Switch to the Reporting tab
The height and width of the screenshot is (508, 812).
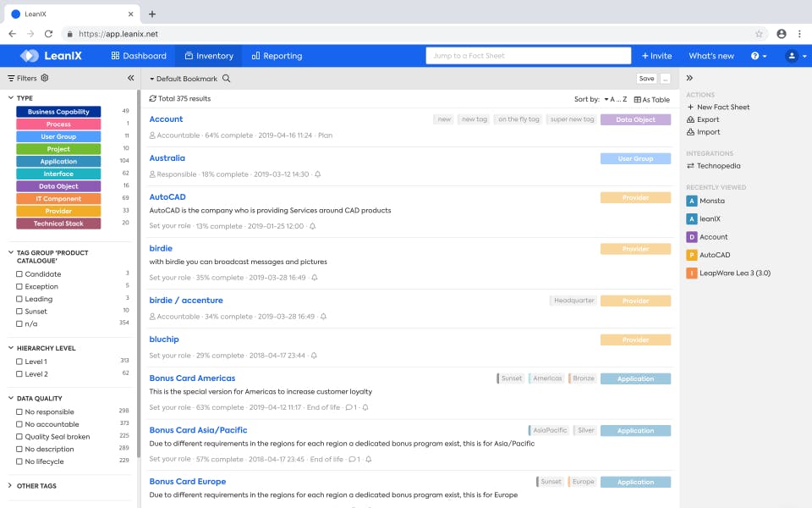pyautogui.click(x=280, y=56)
